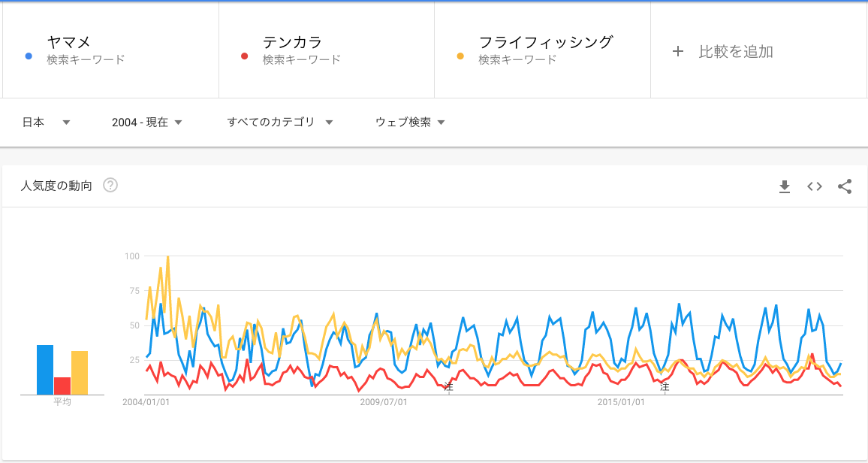
Task: Click the yellow dot beside フライフィッシング
Action: tap(460, 56)
